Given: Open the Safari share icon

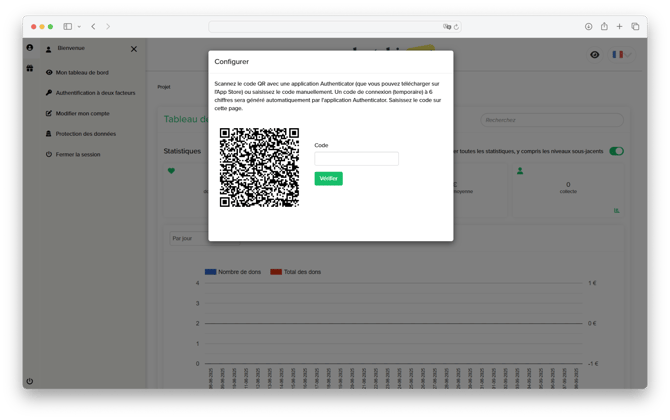Looking at the screenshot, I should [604, 26].
